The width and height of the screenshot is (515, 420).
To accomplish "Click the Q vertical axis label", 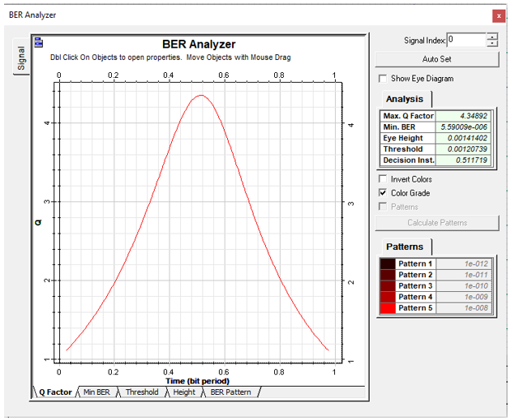I will pyautogui.click(x=38, y=223).
